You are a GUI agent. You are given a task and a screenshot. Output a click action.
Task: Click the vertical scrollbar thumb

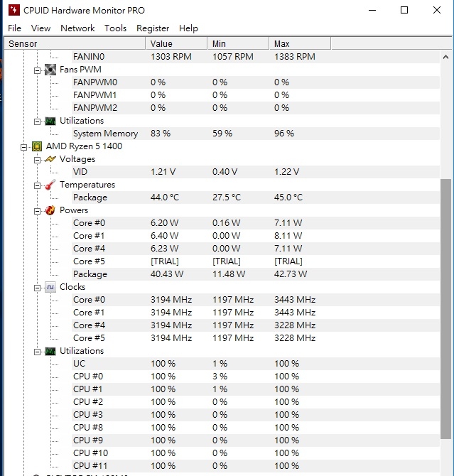coord(445,309)
